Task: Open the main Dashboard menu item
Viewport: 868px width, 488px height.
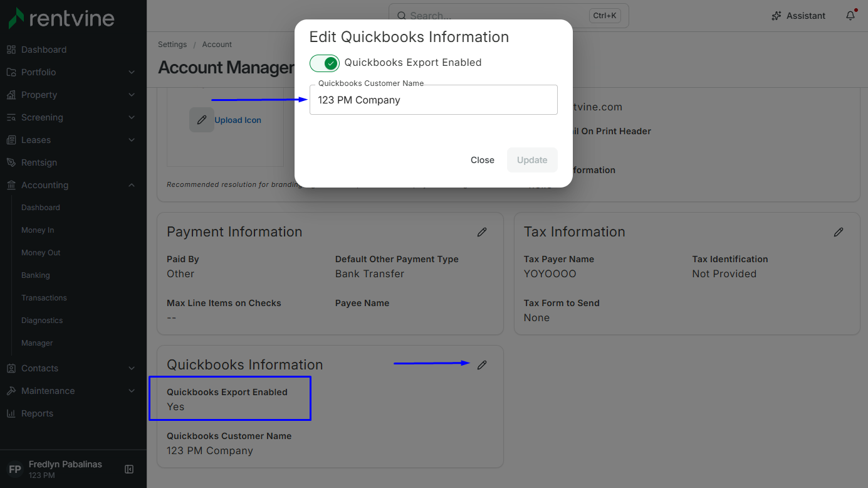Action: 44,50
